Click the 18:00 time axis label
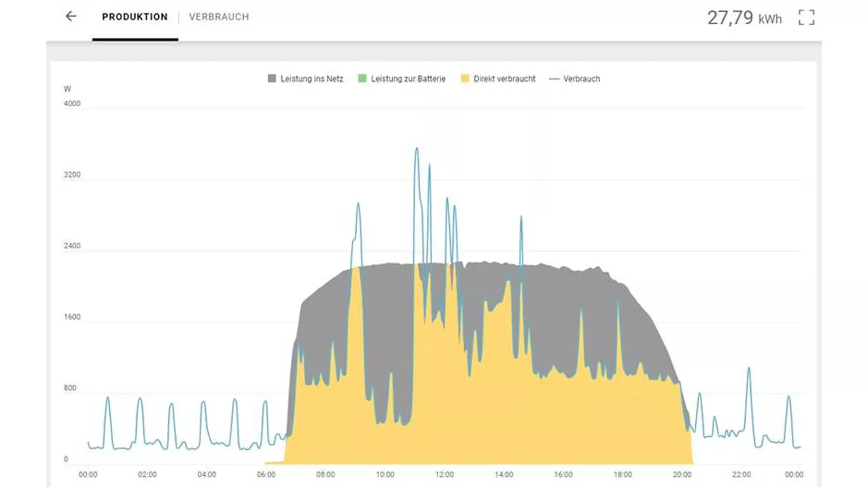This screenshot has width=868, height=487. (x=623, y=475)
